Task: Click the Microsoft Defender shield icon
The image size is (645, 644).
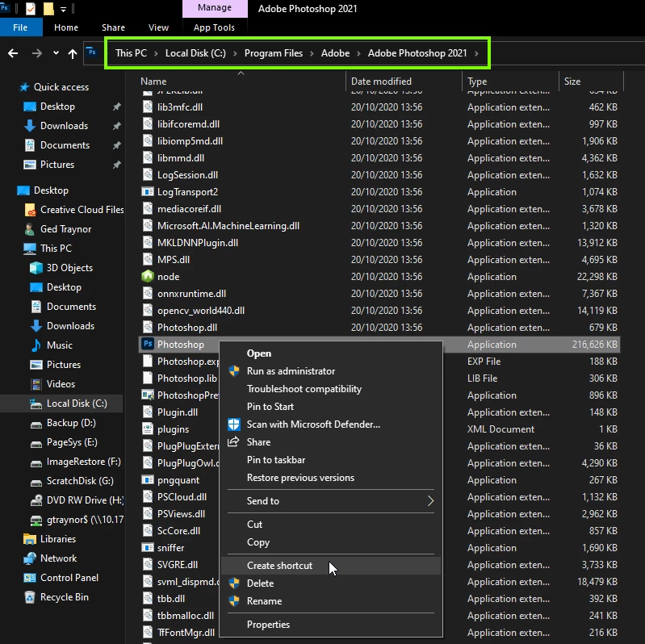Action: 234,424
